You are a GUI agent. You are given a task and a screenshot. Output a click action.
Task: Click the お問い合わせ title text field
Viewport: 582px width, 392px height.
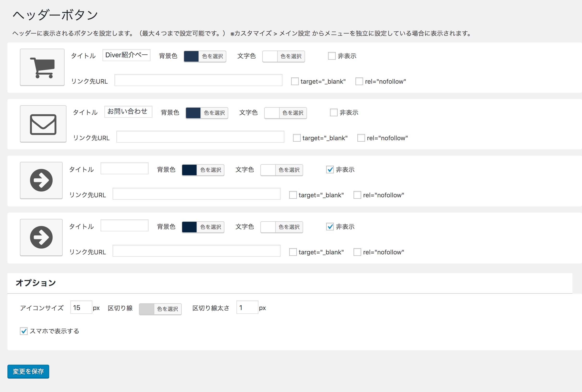(x=128, y=111)
